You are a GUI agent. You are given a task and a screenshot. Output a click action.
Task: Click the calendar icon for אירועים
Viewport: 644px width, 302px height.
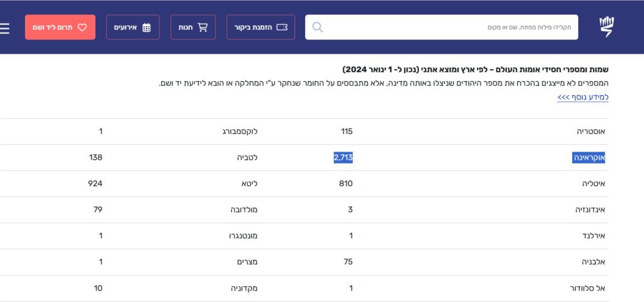click(147, 28)
